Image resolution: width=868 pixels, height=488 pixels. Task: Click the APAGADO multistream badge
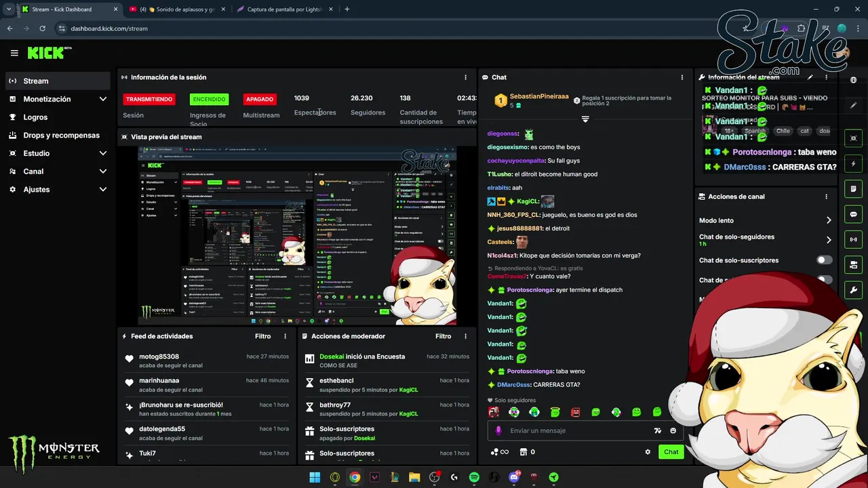coord(260,99)
